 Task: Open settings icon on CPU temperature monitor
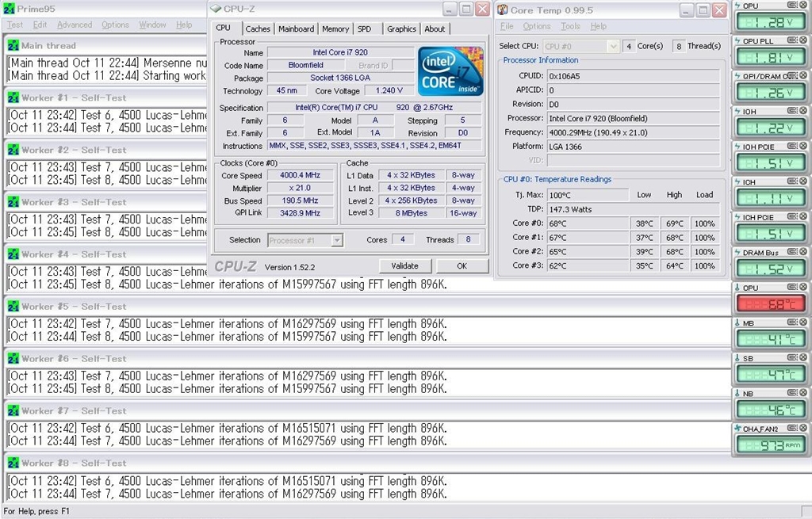[x=792, y=287]
